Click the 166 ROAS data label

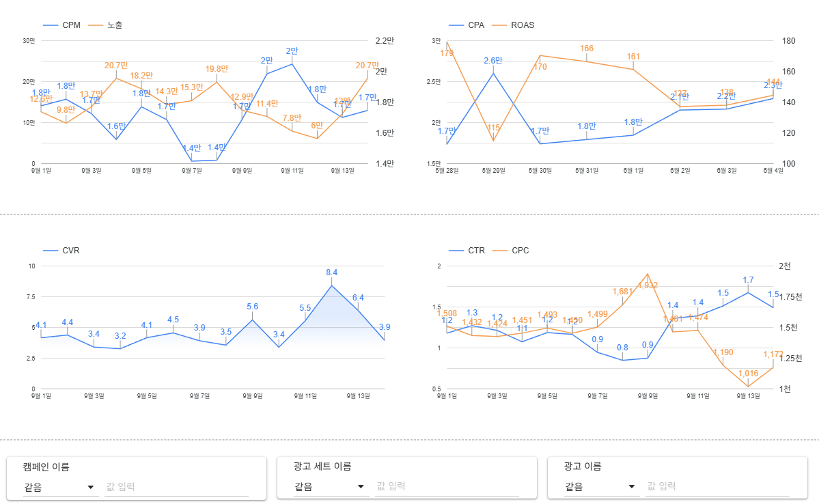[x=587, y=48]
